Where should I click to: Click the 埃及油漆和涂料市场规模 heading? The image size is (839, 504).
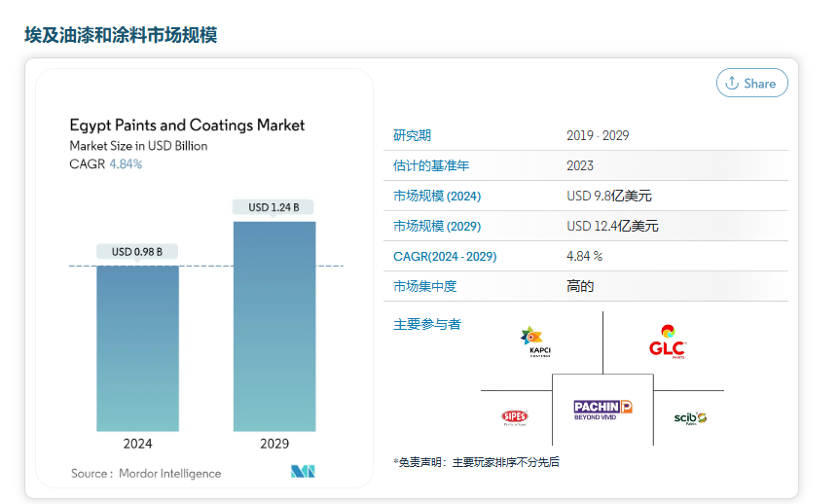pos(121,35)
